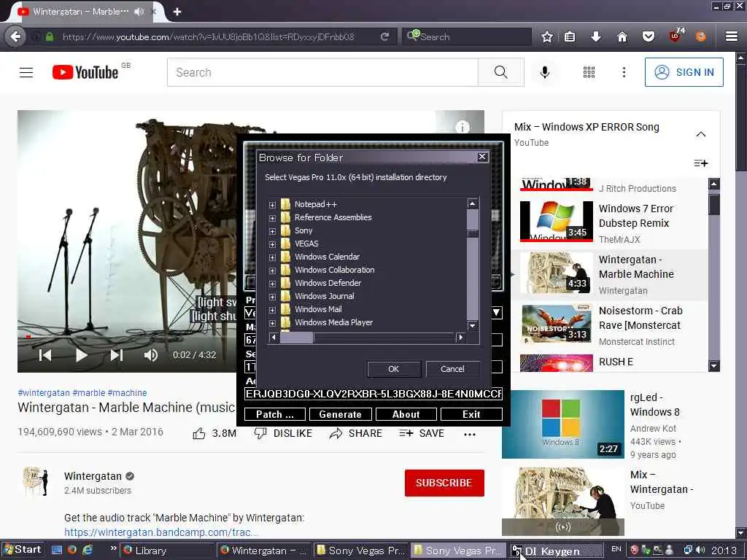Open the wintergatan.bandcamp.com link
747x560 pixels.
coord(161,532)
